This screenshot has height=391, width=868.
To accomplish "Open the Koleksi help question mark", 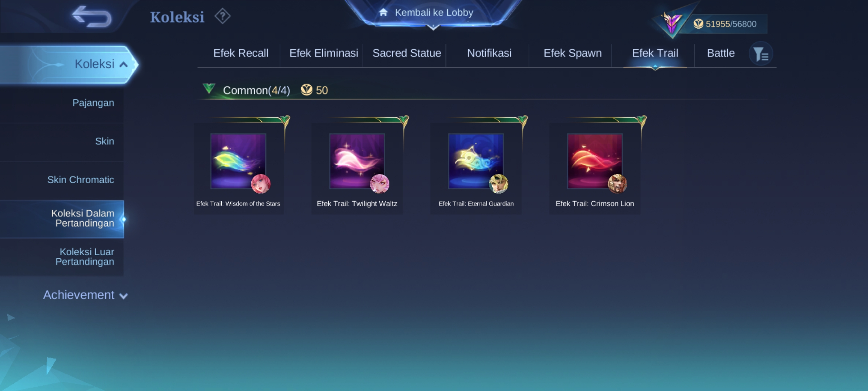I will point(222,16).
